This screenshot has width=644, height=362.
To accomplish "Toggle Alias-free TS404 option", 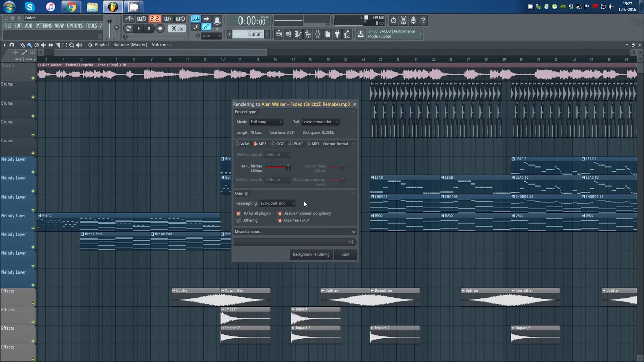I will (x=294, y=220).
